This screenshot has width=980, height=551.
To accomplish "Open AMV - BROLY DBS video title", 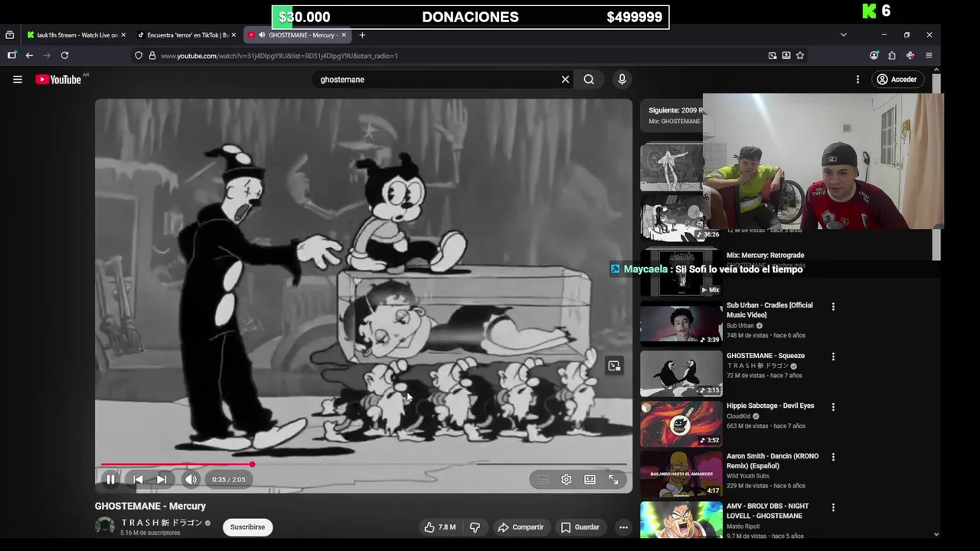I will [768, 511].
